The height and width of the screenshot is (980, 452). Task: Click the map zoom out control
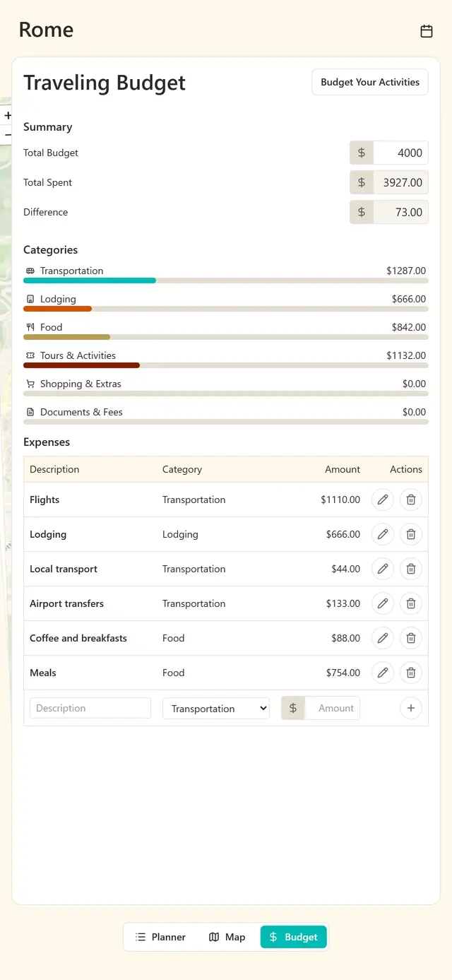(x=8, y=134)
